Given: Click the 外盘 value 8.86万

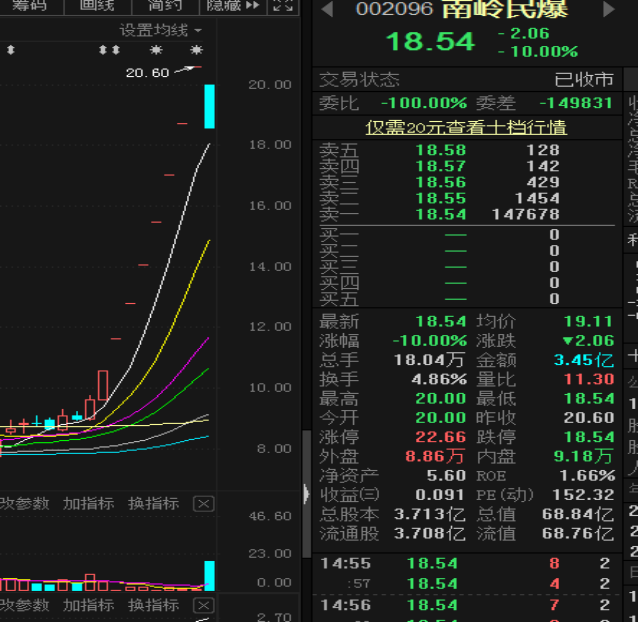Looking at the screenshot, I should tap(435, 456).
